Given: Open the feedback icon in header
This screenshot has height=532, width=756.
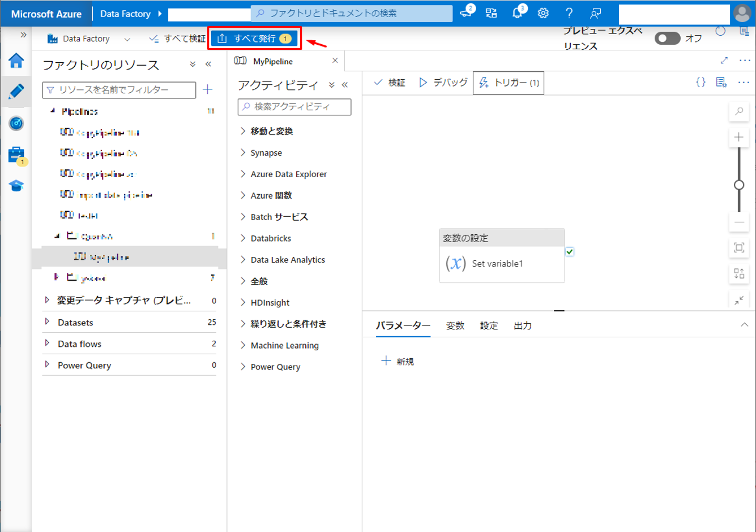Looking at the screenshot, I should coord(595,13).
